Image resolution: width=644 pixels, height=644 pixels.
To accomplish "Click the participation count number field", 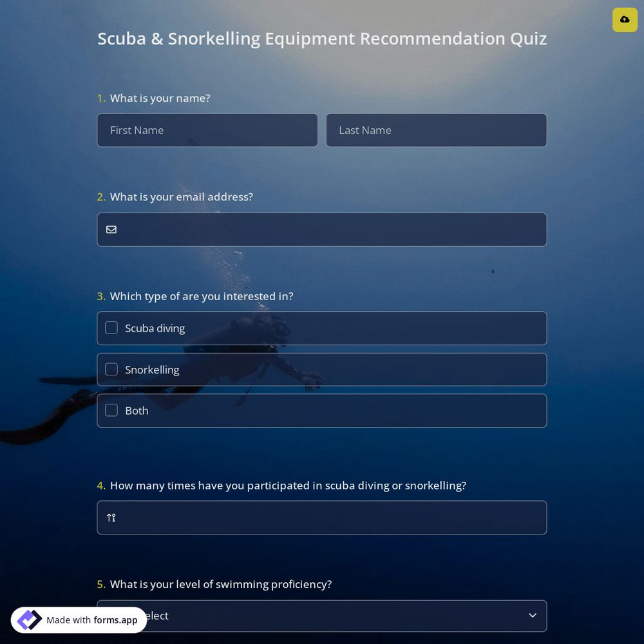I will coord(322,517).
